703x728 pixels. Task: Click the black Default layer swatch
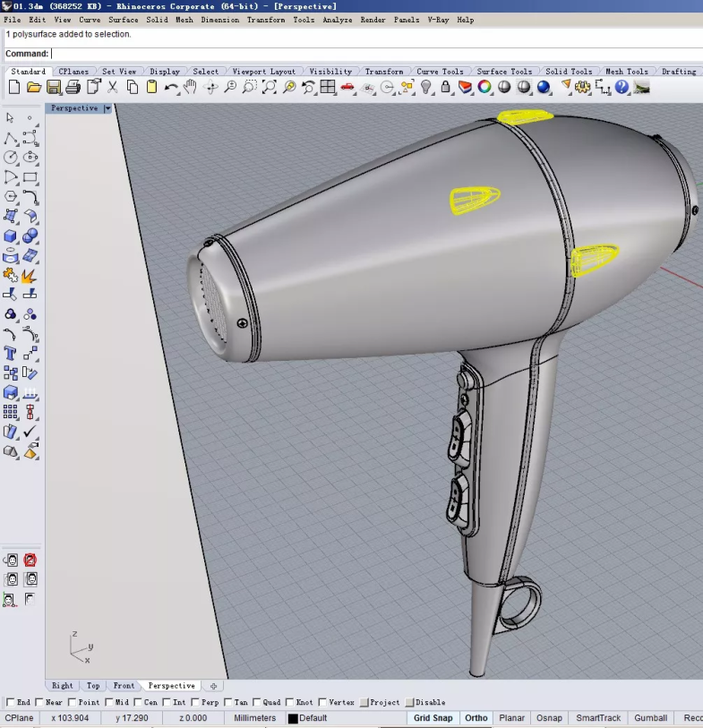pyautogui.click(x=293, y=718)
